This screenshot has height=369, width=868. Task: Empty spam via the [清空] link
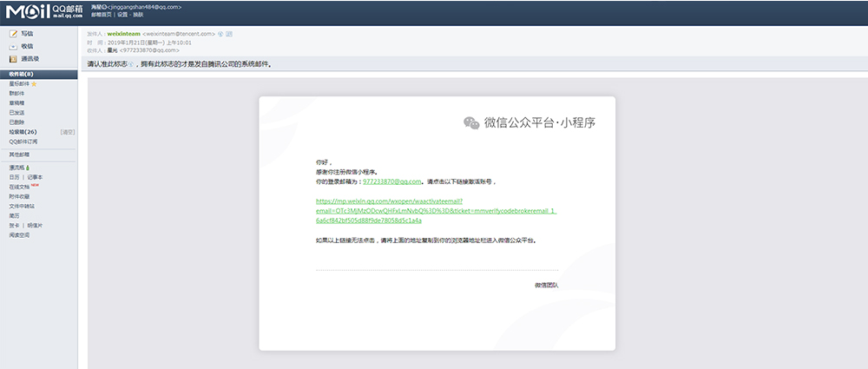tap(68, 131)
